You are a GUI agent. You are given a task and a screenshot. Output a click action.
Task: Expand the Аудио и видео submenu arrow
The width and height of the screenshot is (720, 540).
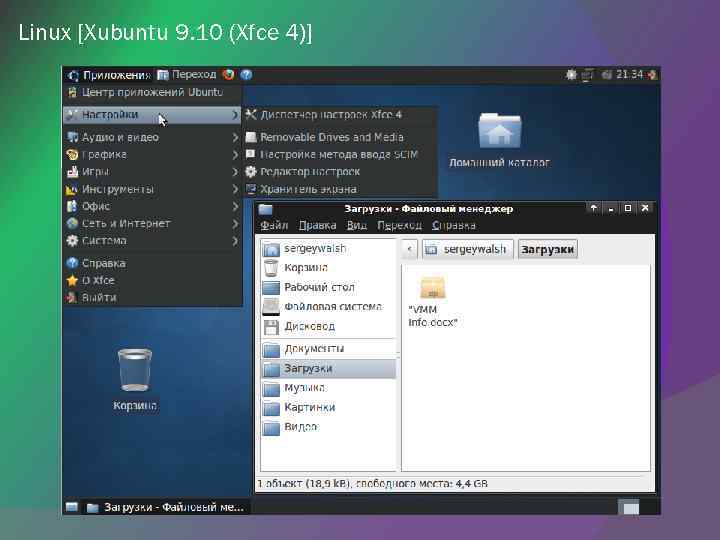click(x=235, y=137)
